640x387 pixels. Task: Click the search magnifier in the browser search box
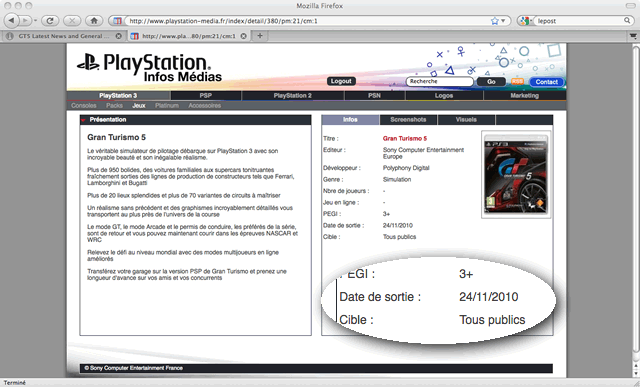tap(627, 20)
